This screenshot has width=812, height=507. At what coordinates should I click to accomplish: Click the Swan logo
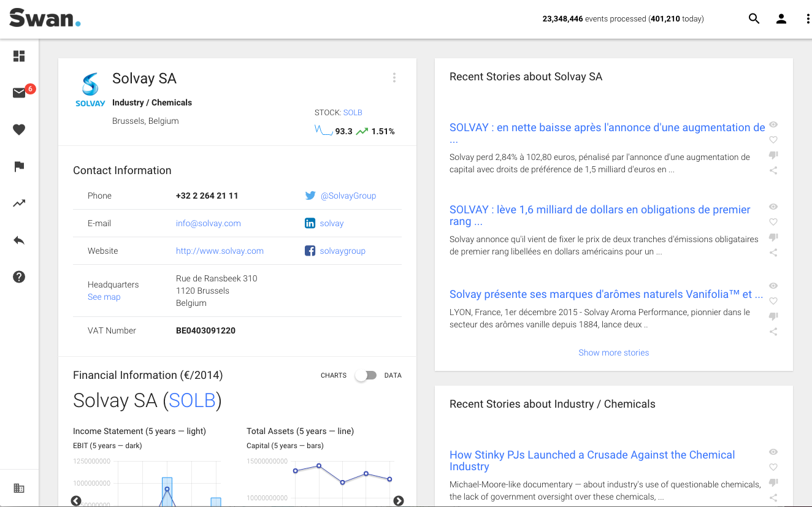[x=45, y=18]
